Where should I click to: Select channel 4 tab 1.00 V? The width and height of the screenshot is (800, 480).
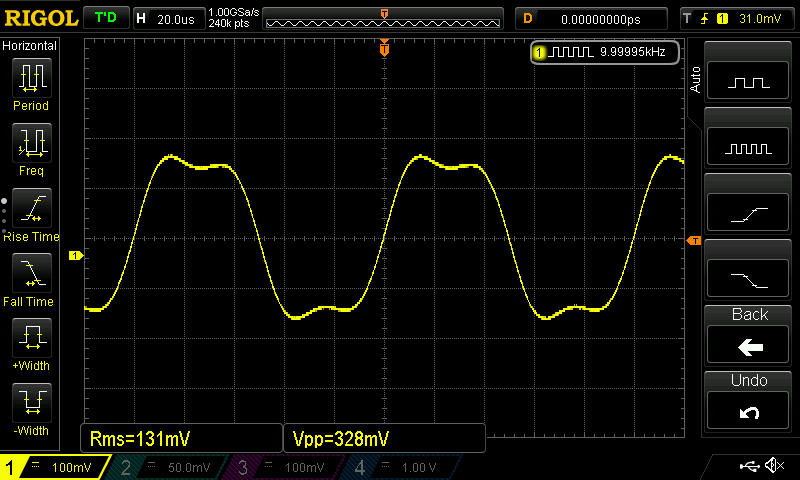pos(401,467)
